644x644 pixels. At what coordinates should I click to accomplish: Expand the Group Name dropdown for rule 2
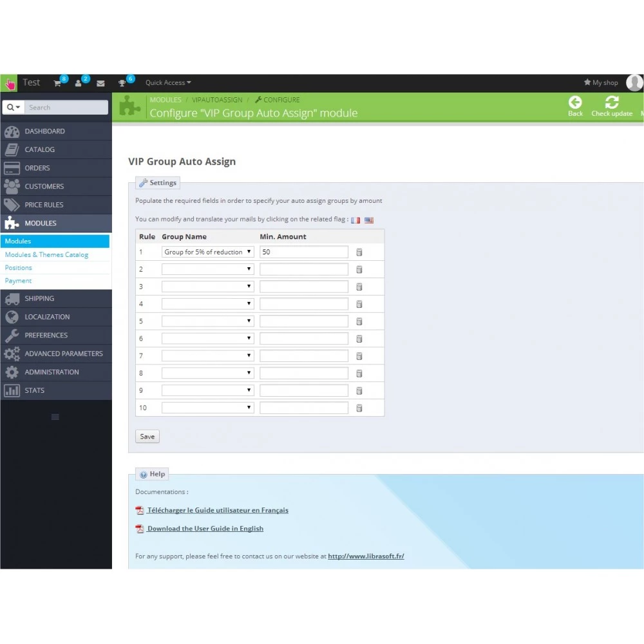click(x=207, y=269)
